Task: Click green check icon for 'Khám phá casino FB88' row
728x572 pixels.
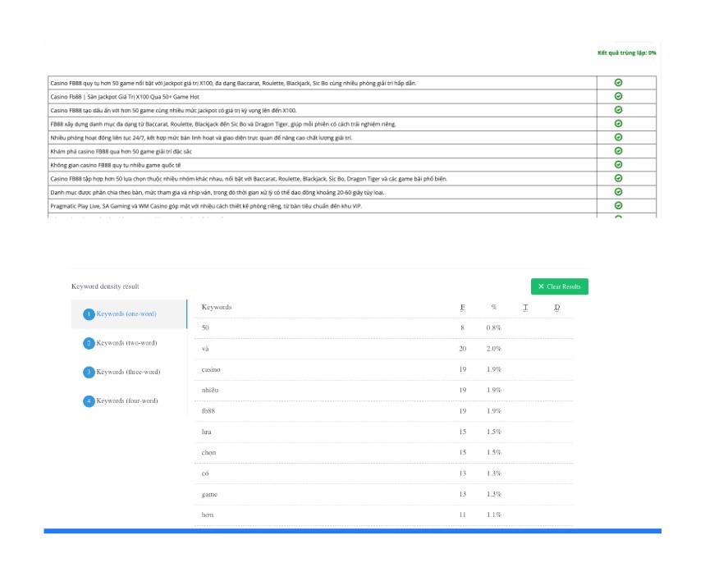Action: tap(618, 151)
